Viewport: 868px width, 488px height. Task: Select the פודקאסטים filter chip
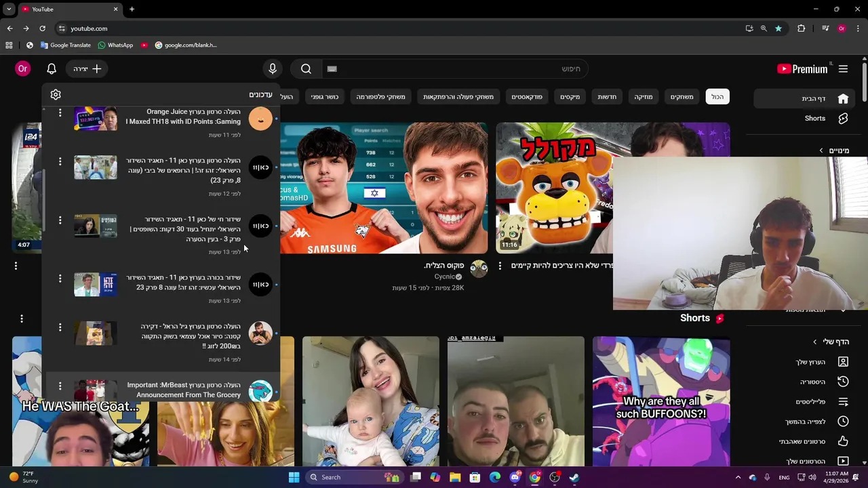pyautogui.click(x=527, y=97)
